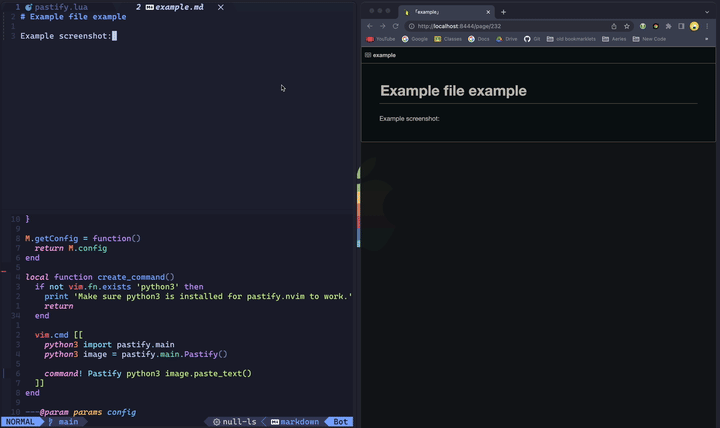720x428 pixels.
Task: Open a new browser tab
Action: coord(503,12)
